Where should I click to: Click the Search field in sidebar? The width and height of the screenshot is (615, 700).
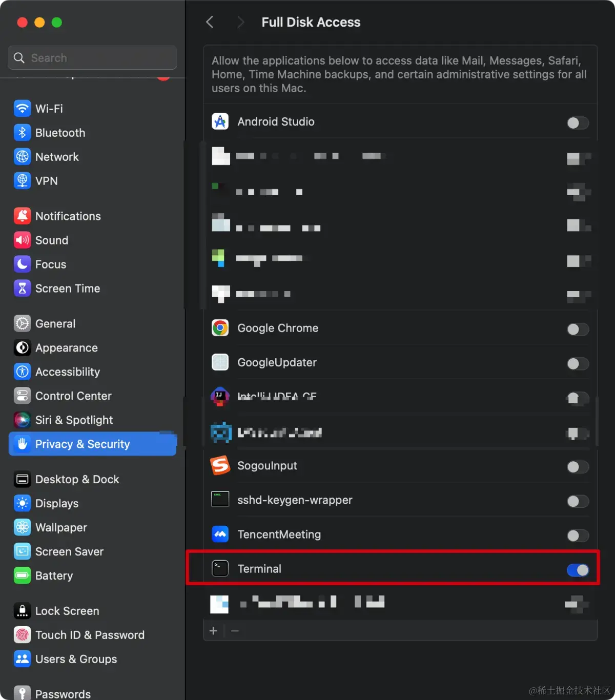(x=92, y=58)
